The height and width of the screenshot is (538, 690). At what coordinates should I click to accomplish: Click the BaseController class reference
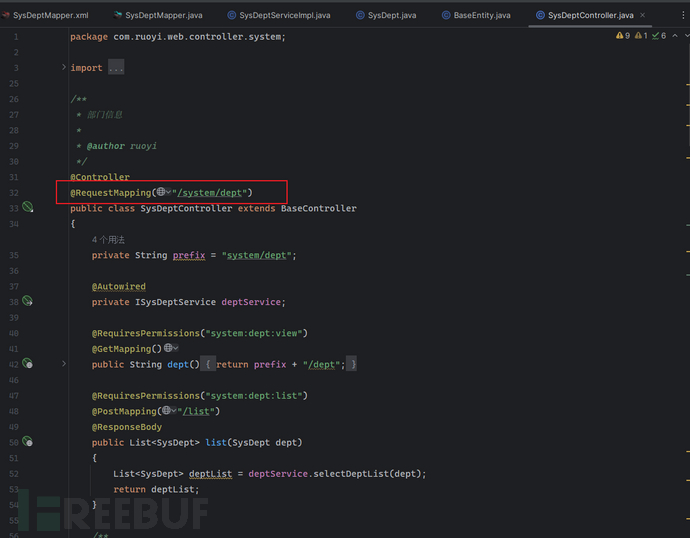pyautogui.click(x=319, y=208)
